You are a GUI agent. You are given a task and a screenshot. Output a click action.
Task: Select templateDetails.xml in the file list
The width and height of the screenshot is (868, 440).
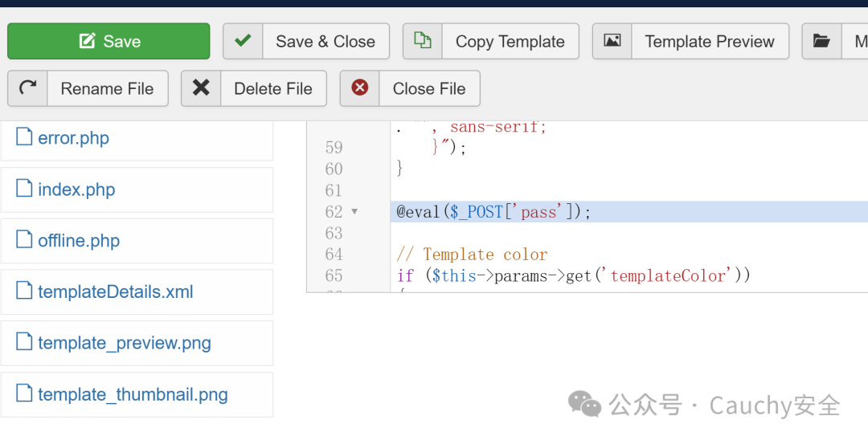(116, 292)
